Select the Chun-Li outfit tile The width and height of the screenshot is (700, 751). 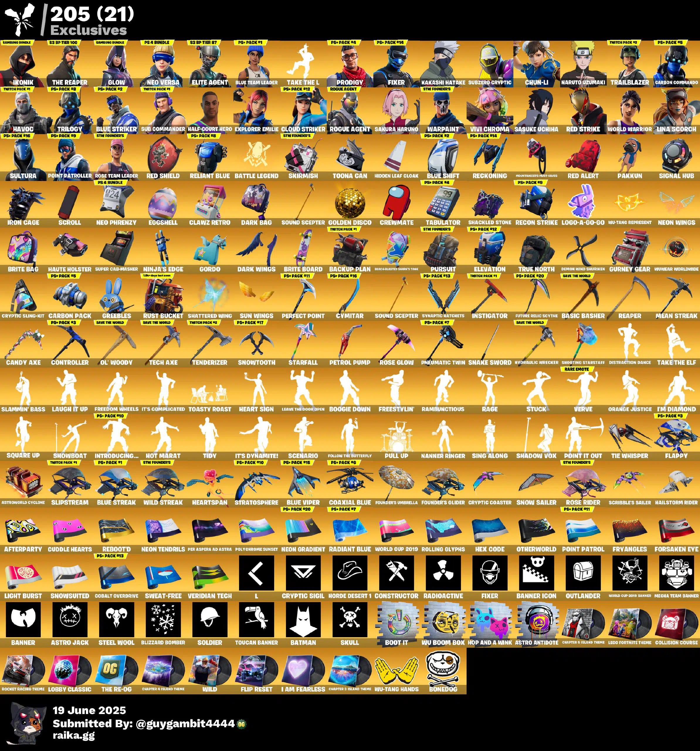(x=537, y=63)
